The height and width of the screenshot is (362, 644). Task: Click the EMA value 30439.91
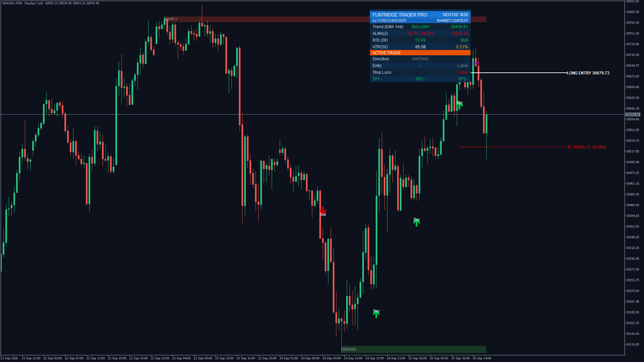459,27
